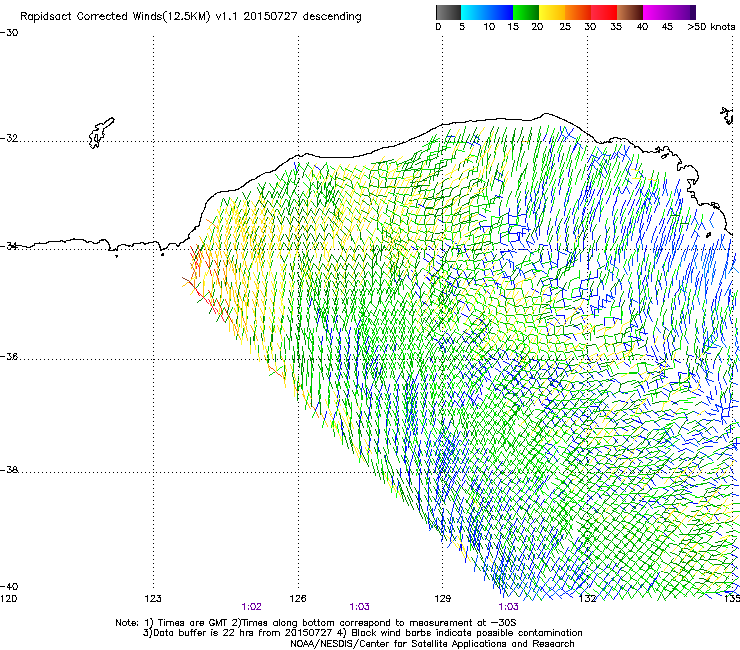Click the '-30' latitude axis label

(x=9, y=33)
